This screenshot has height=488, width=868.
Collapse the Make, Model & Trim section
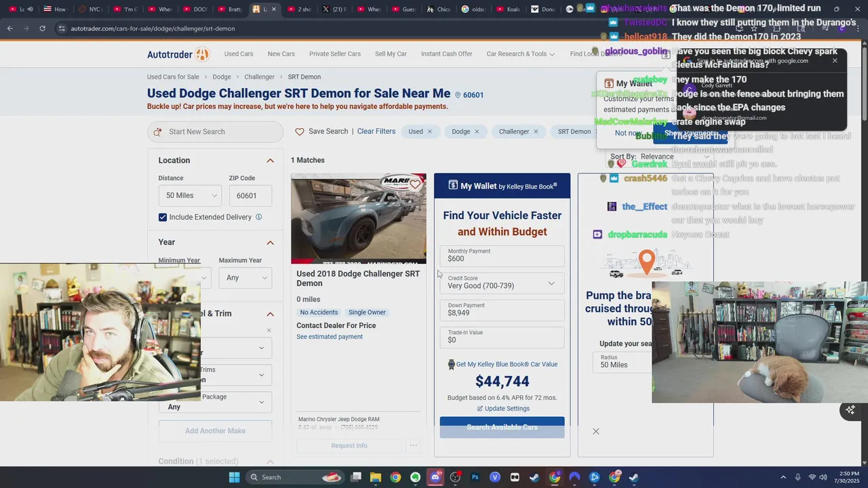coord(270,314)
